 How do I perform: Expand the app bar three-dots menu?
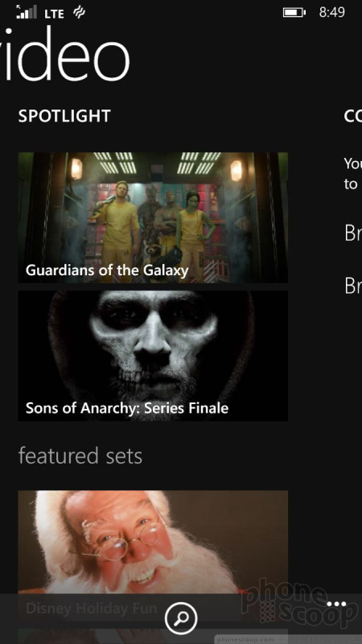pos(337,605)
